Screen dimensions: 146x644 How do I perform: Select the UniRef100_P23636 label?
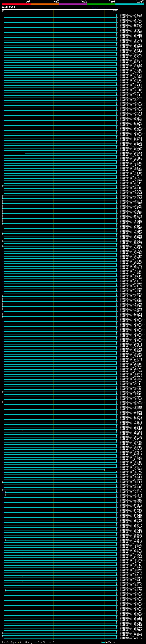131,545
